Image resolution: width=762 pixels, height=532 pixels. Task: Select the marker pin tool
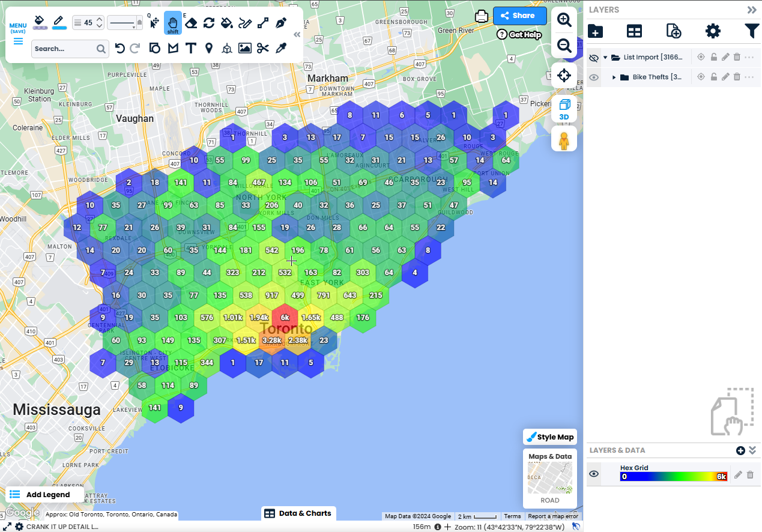point(209,48)
